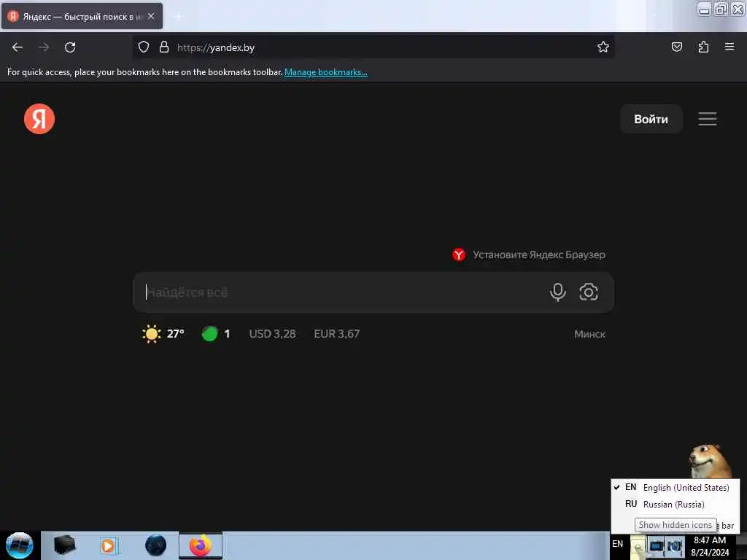Reload the current Yandex page
This screenshot has width=747, height=560.
pyautogui.click(x=70, y=47)
